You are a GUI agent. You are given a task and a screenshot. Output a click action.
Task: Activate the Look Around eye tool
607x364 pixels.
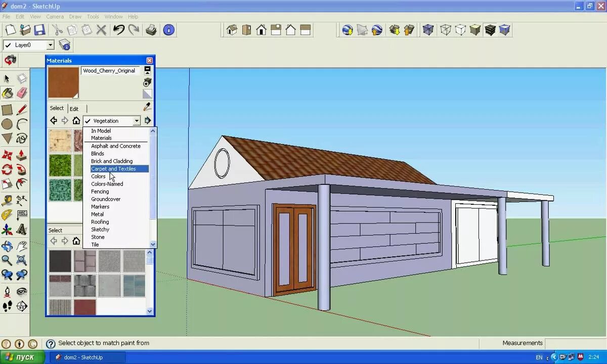(22, 292)
